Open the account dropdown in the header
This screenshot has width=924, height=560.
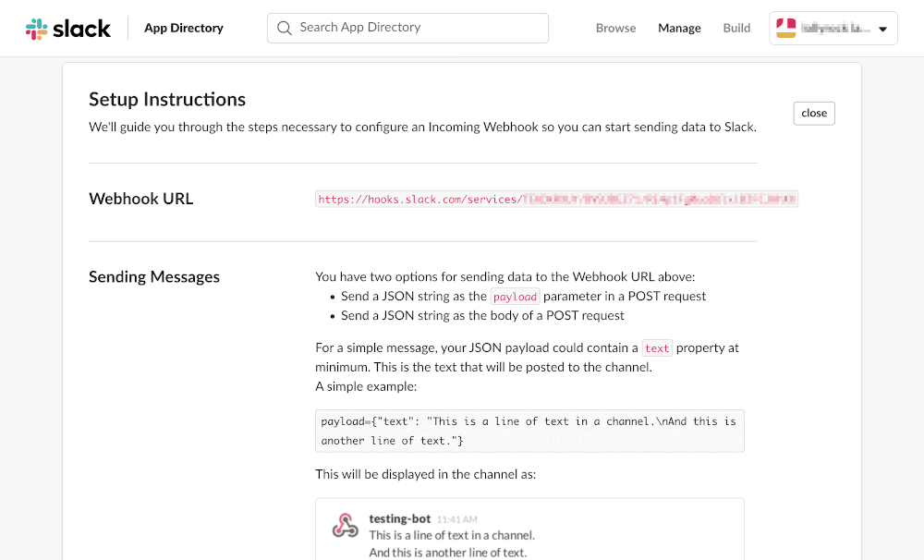coord(832,28)
